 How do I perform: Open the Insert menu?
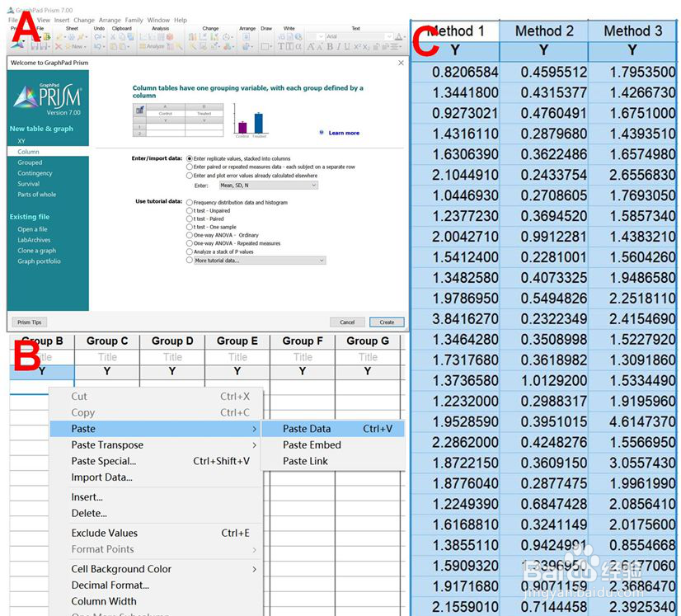click(x=62, y=20)
